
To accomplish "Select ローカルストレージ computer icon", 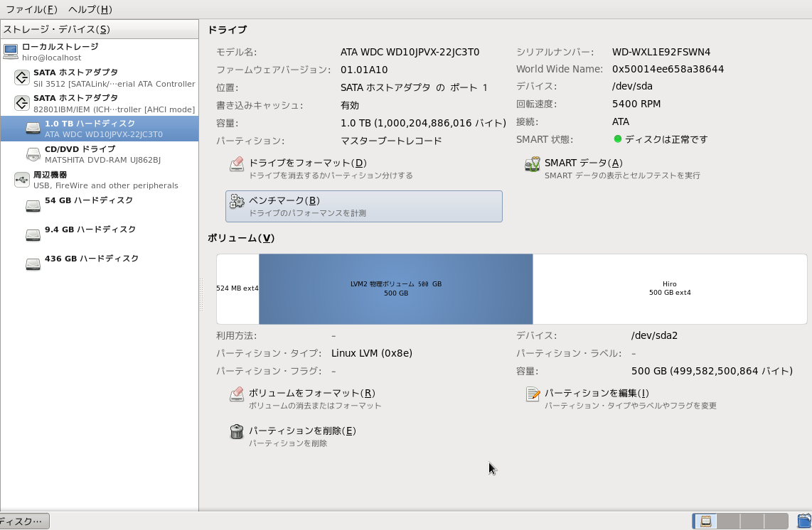I will click(11, 52).
